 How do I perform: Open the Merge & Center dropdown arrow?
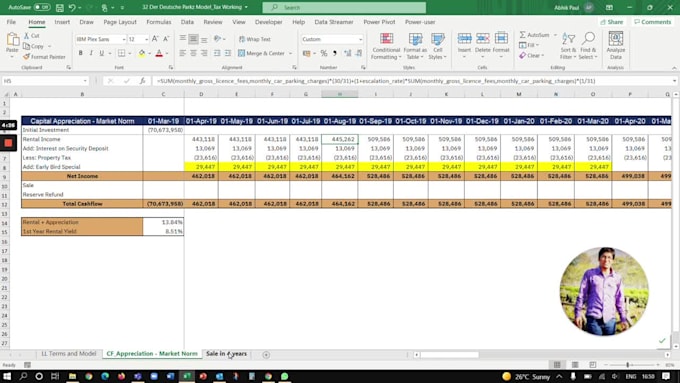tap(291, 53)
